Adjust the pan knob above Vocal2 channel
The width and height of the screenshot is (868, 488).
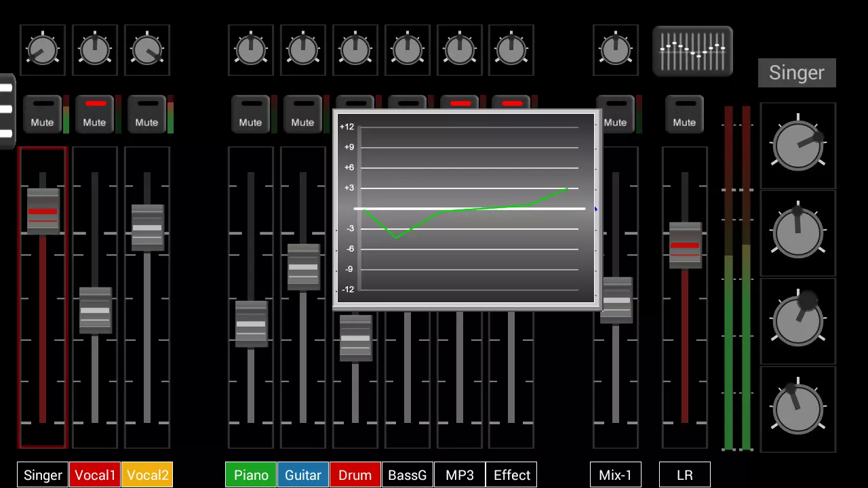pyautogui.click(x=147, y=50)
